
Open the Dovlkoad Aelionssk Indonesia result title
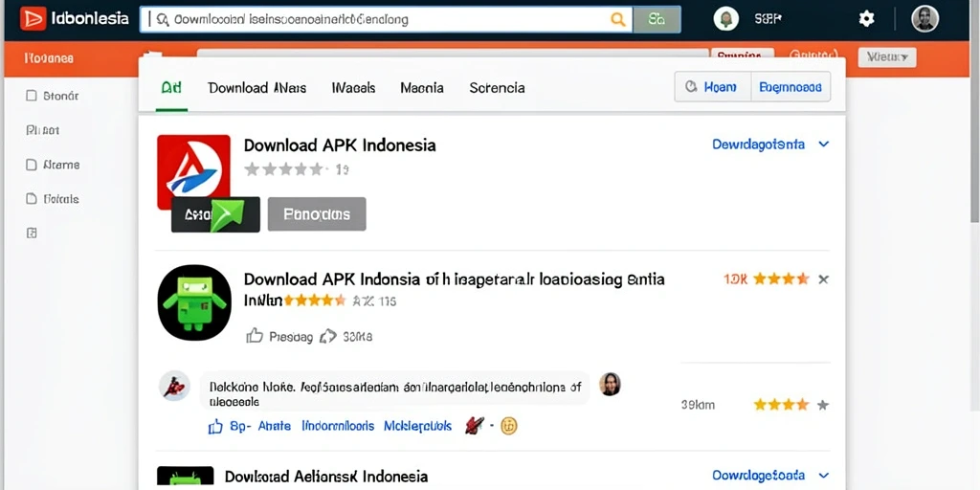tap(326, 477)
